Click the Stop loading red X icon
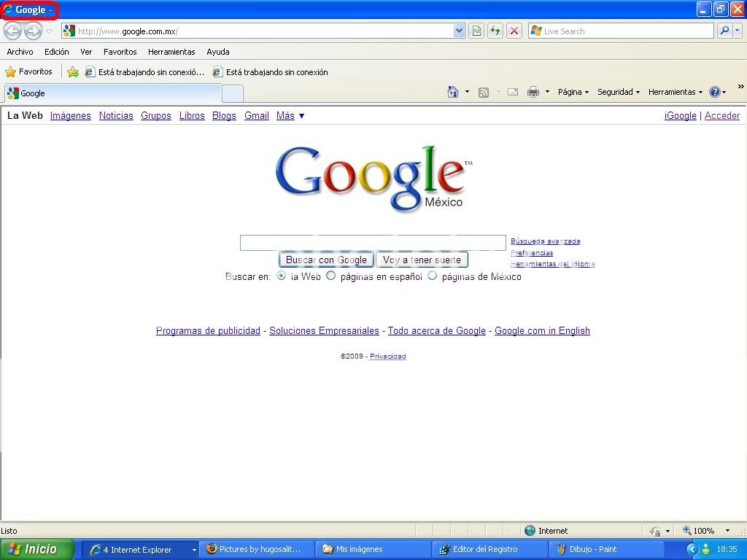The image size is (747, 560). pyautogui.click(x=514, y=31)
